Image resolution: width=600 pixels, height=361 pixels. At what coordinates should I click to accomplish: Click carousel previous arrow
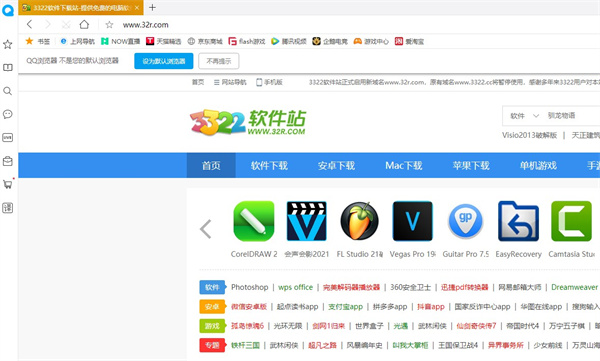(x=205, y=229)
